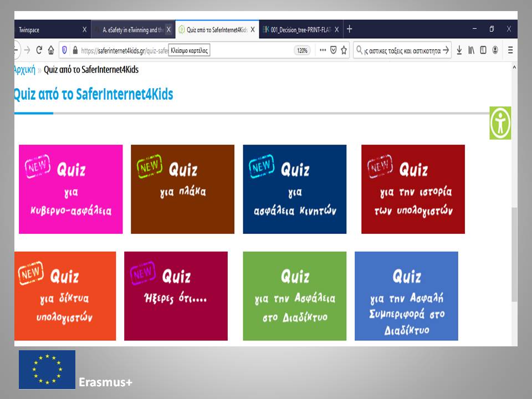Click the Quiz από το SaferInternet4Kids heading
Image resolution: width=532 pixels, height=399 pixels.
[94, 94]
